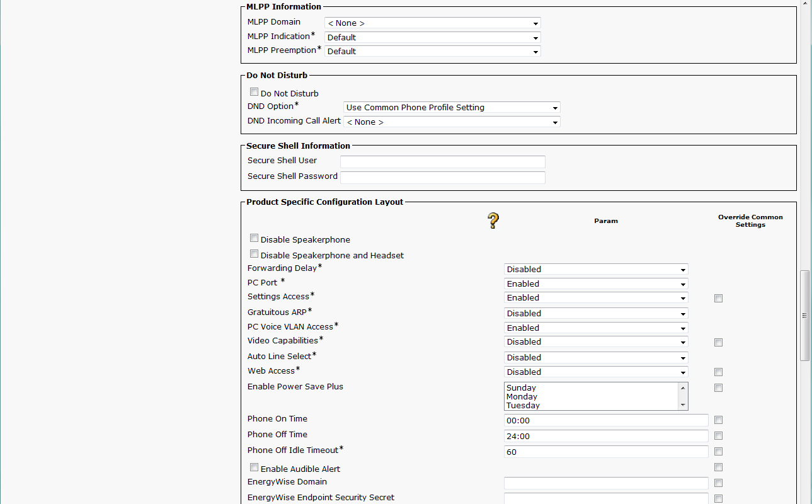Toggle Enable Audible Alert checkbox
This screenshot has height=504, width=812.
coord(254,467)
